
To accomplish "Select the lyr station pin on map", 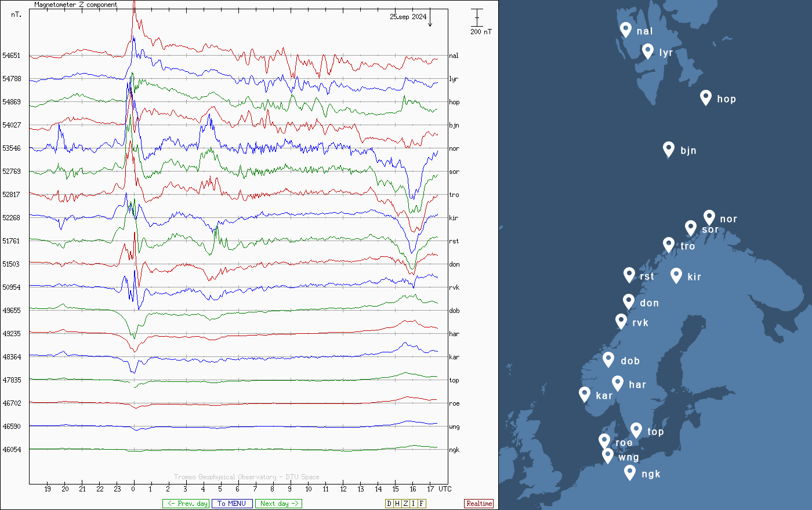I will 648,50.
